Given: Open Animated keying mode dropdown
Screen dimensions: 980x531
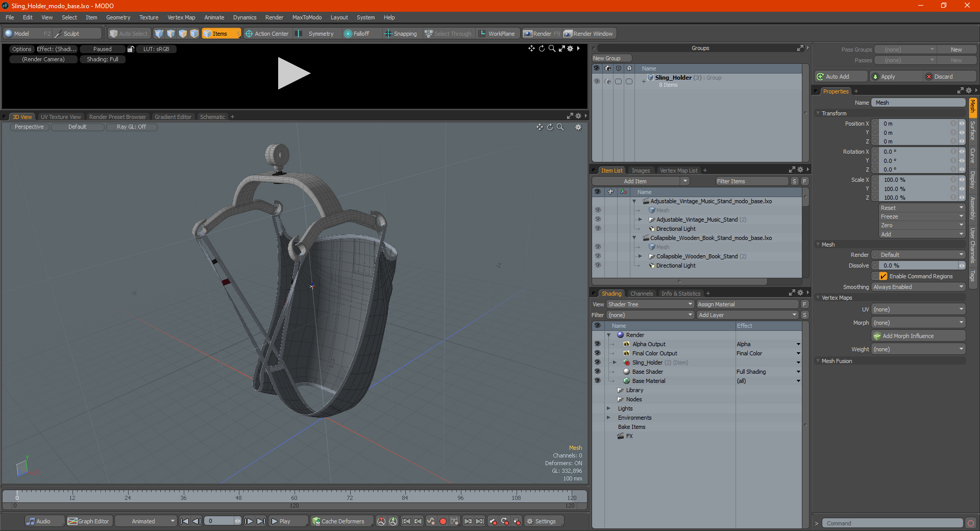Looking at the screenshot, I should coord(146,521).
